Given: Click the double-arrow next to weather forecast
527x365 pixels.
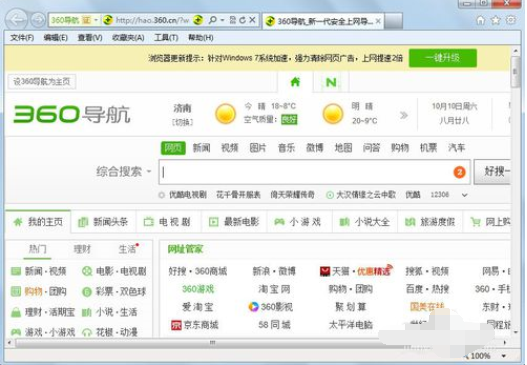Looking at the screenshot, I should pyautogui.click(x=404, y=115).
